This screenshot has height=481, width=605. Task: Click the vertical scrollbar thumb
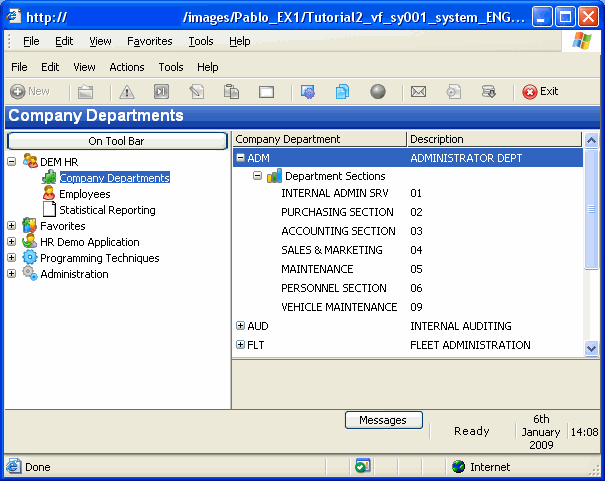click(x=591, y=209)
